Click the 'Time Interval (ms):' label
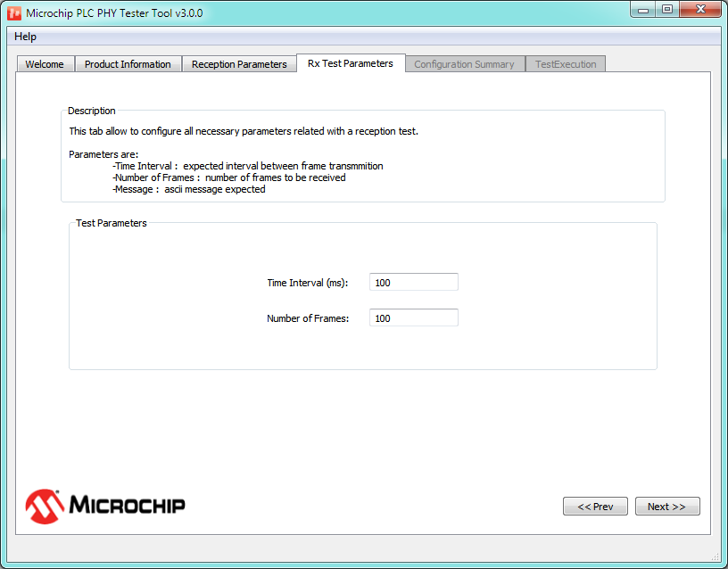Image resolution: width=728 pixels, height=569 pixels. (308, 283)
